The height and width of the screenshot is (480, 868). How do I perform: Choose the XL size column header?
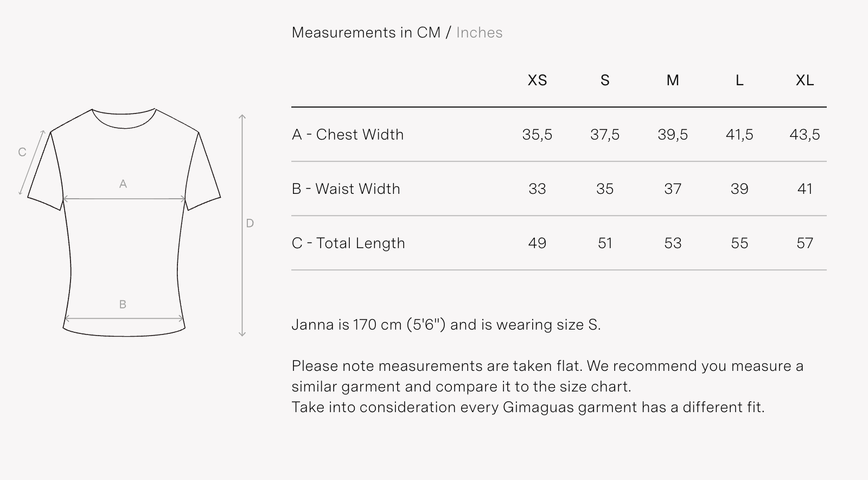pyautogui.click(x=805, y=80)
